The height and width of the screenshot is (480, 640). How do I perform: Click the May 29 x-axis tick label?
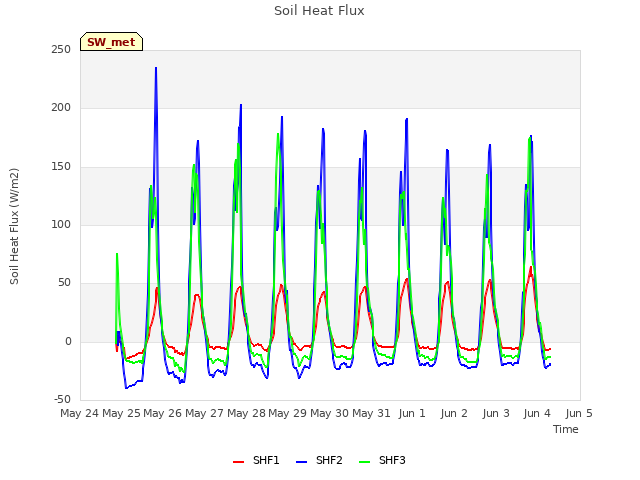pos(287,413)
